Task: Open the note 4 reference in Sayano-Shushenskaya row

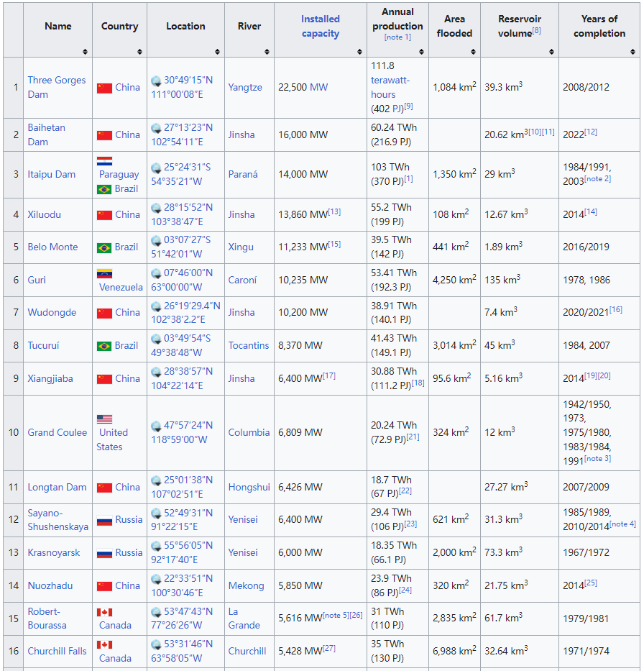Action: [622, 524]
